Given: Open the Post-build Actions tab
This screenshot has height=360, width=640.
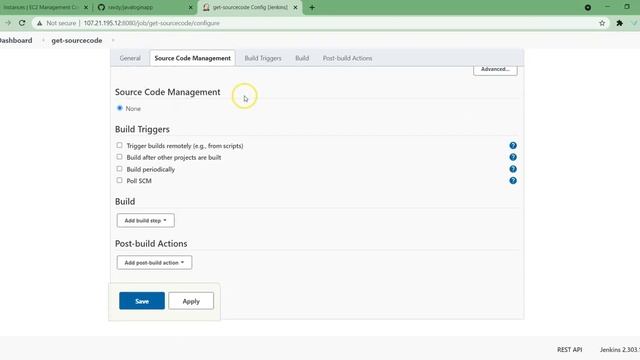Looking at the screenshot, I should [347, 58].
